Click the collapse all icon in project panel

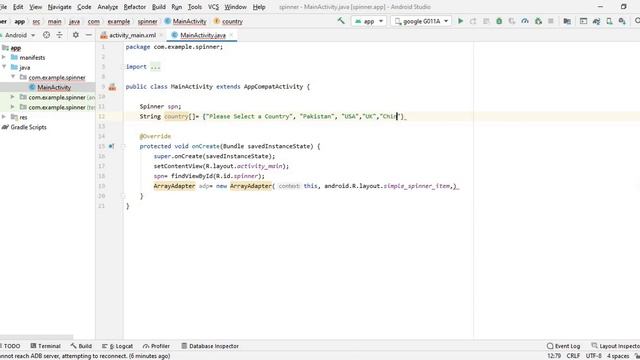tap(60, 35)
